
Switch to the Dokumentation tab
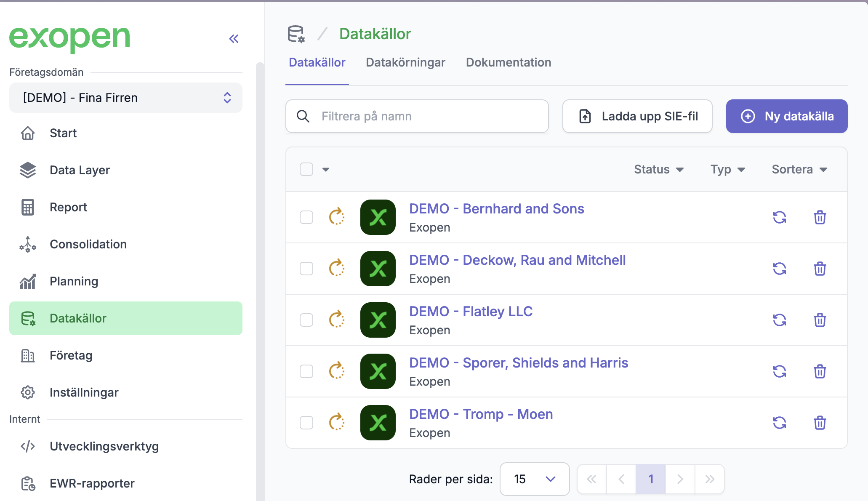[509, 62]
